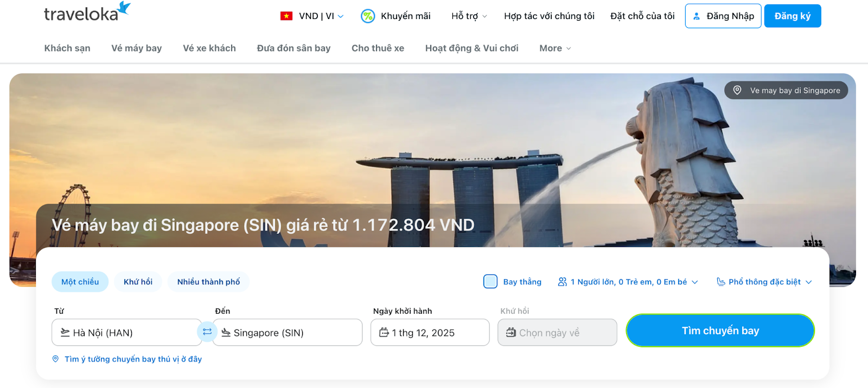Click the Singapore (SIN) destination field

tap(288, 333)
